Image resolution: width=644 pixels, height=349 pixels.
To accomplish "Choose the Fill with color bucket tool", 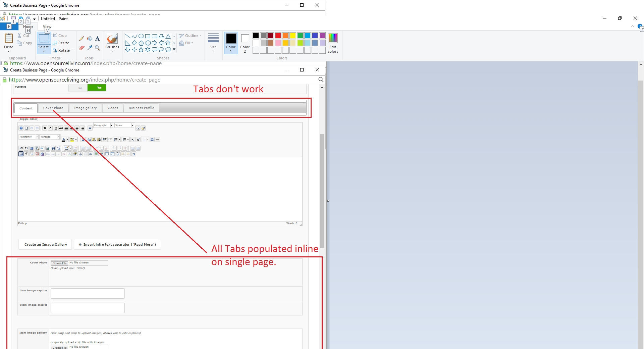I will 90,39.
